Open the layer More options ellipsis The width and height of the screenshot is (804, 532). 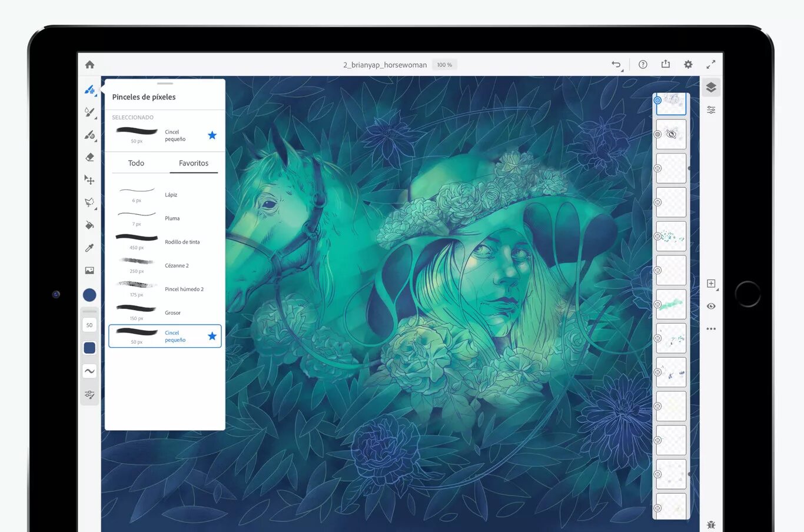(x=711, y=329)
